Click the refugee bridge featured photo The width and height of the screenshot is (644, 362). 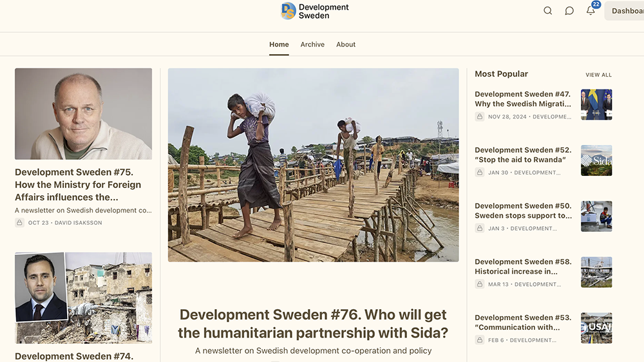[313, 165]
